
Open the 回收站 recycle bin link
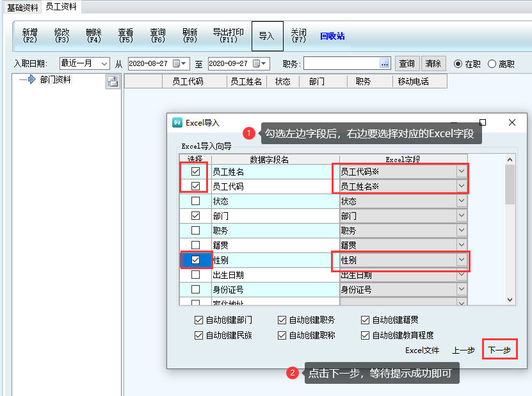pos(332,37)
